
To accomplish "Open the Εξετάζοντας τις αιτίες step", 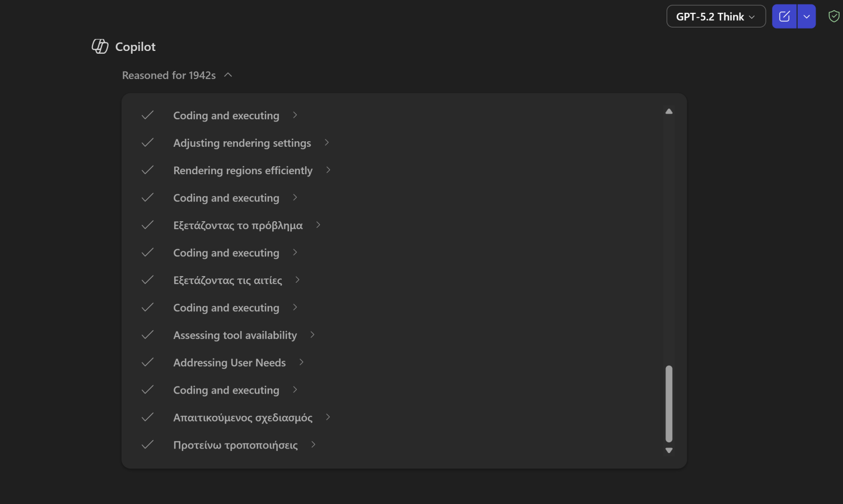I will click(x=227, y=280).
